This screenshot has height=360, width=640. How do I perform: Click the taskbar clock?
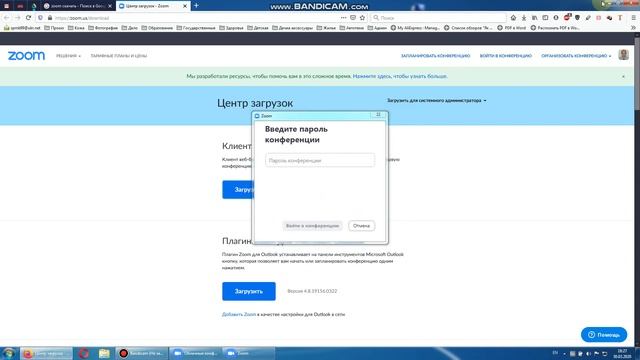click(622, 353)
